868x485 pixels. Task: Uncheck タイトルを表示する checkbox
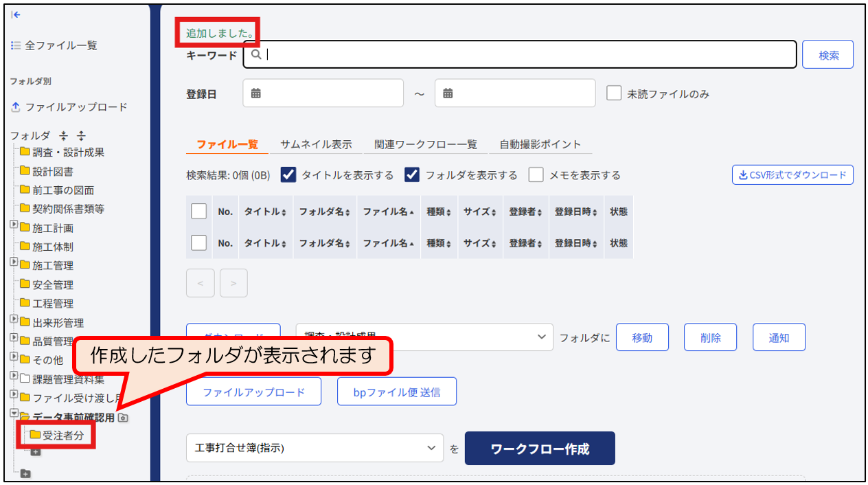[x=288, y=174]
